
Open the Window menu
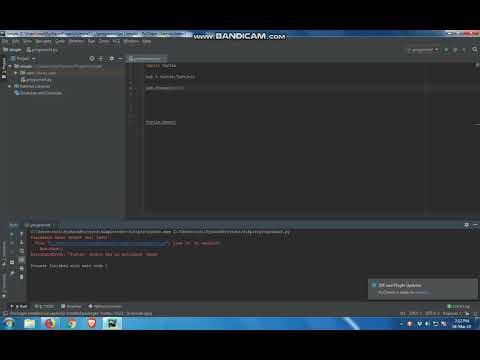click(131, 41)
